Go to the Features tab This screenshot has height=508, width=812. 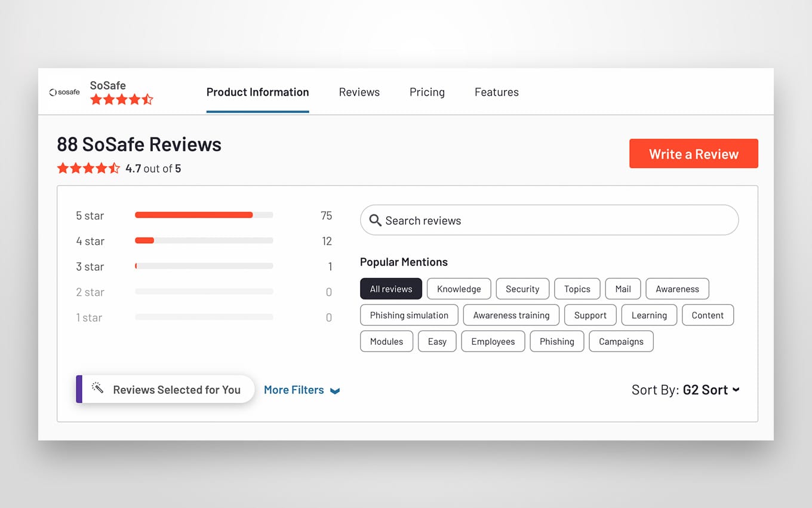[497, 92]
